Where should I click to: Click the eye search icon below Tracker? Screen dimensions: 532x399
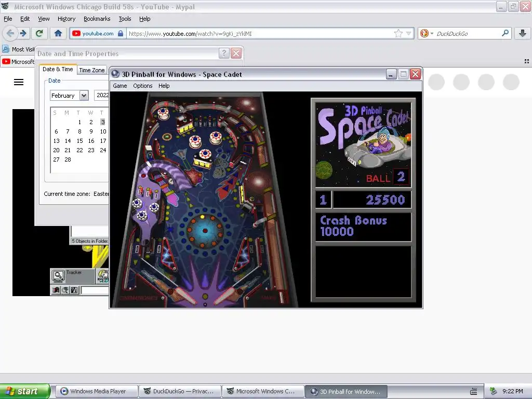[65, 290]
